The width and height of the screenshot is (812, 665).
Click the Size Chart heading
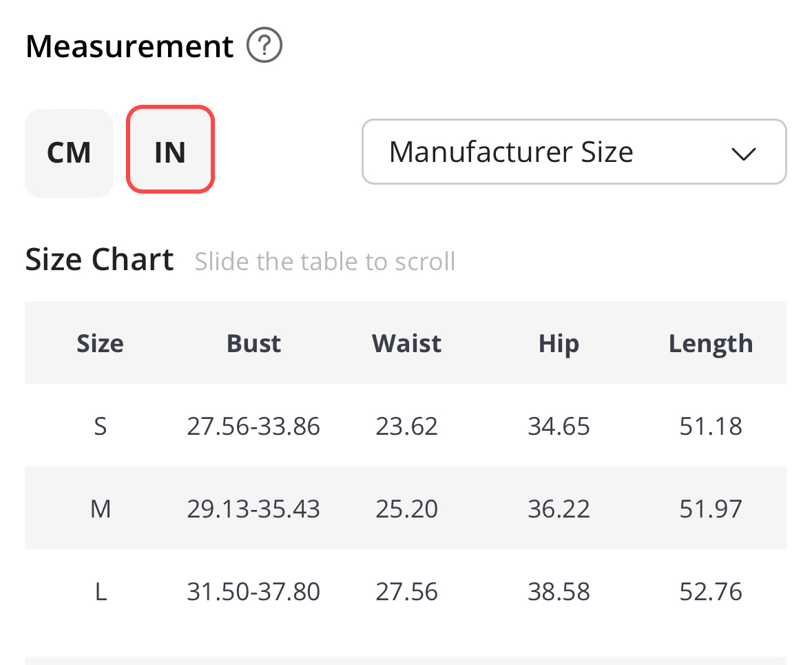point(99,259)
